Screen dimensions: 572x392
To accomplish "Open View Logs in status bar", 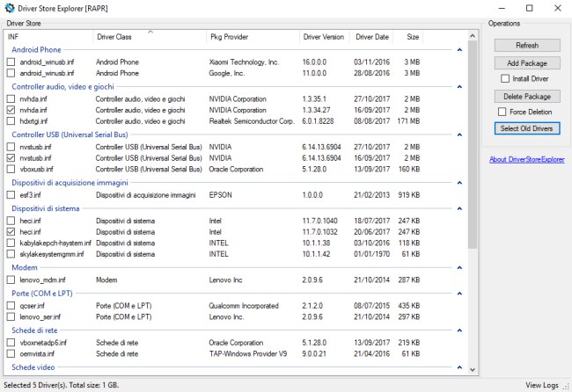I will pos(542,385).
